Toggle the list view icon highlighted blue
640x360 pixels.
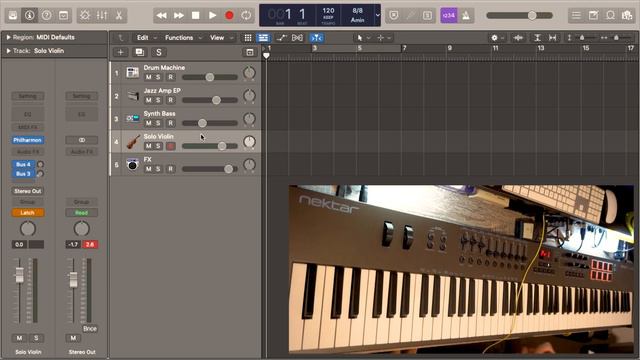[263, 38]
